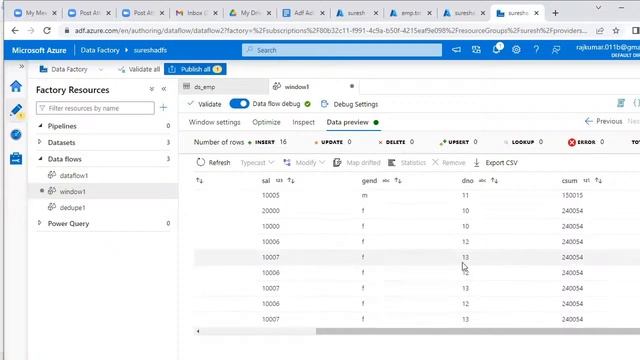The width and height of the screenshot is (640, 360).
Task: Open the switch Data Factory icon
Action: [476, 50]
